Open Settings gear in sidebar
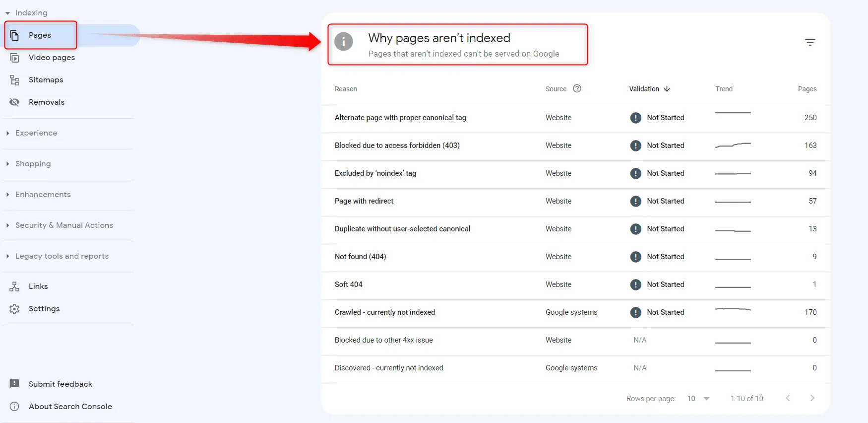Screen dimensions: 868x423 pyautogui.click(x=14, y=309)
